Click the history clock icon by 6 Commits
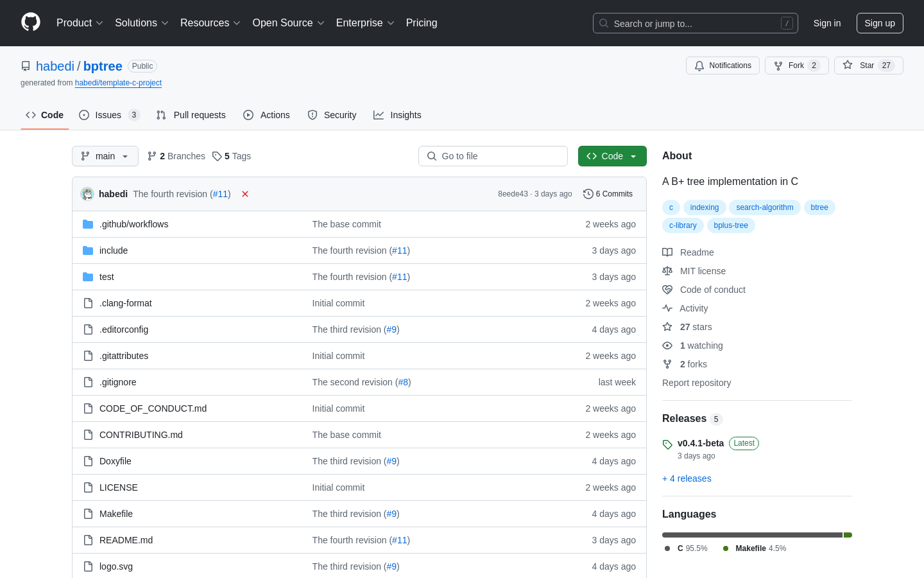924x578 pixels. [x=588, y=194]
